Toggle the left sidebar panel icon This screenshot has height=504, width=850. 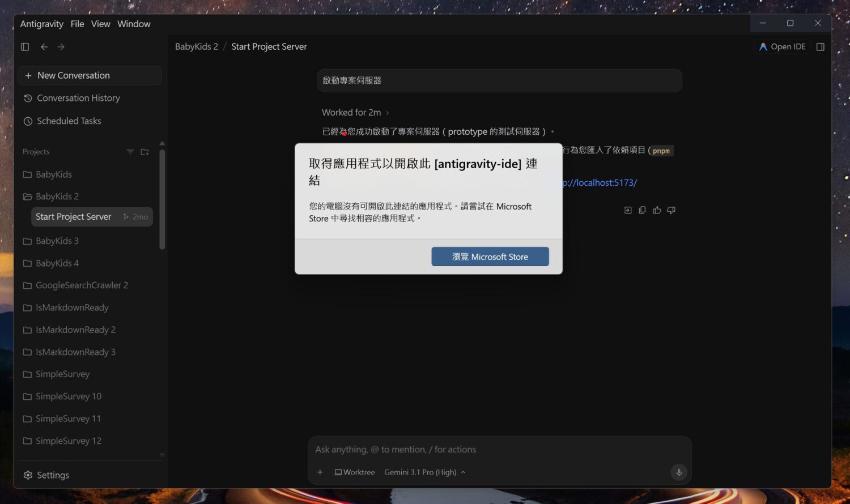tap(25, 47)
